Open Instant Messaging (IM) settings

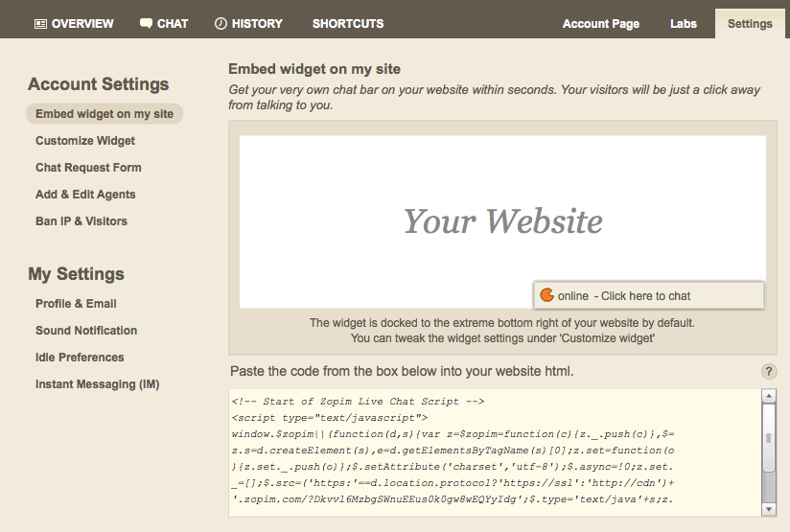pyautogui.click(x=97, y=384)
